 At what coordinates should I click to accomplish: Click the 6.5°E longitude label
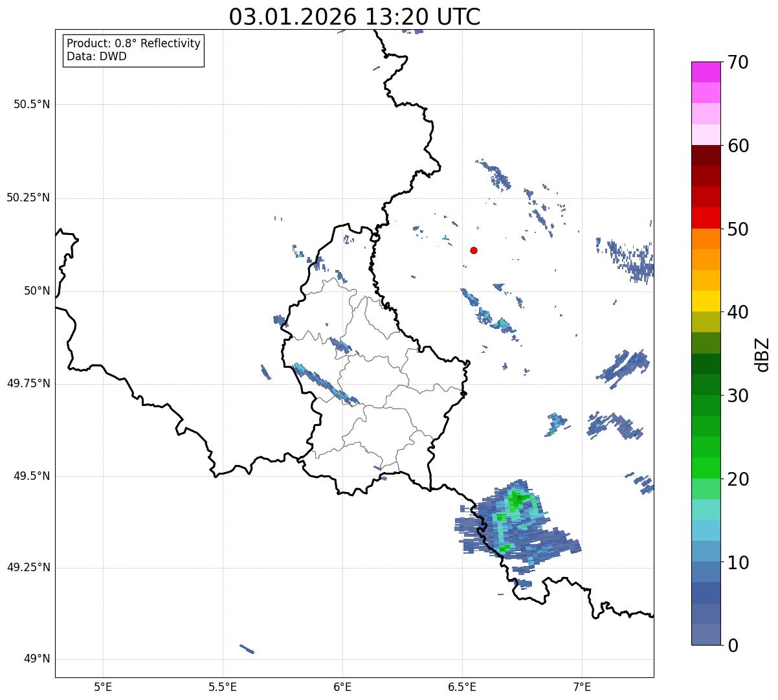[x=462, y=686]
